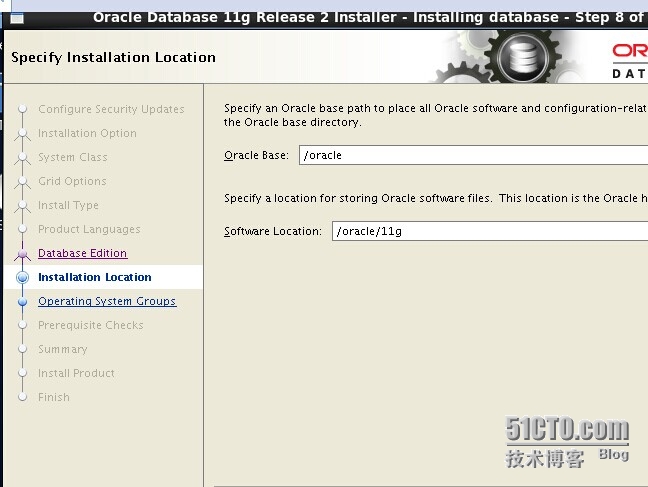The height and width of the screenshot is (487, 648).
Task: Select the Installation Location step
Action: (x=95, y=277)
